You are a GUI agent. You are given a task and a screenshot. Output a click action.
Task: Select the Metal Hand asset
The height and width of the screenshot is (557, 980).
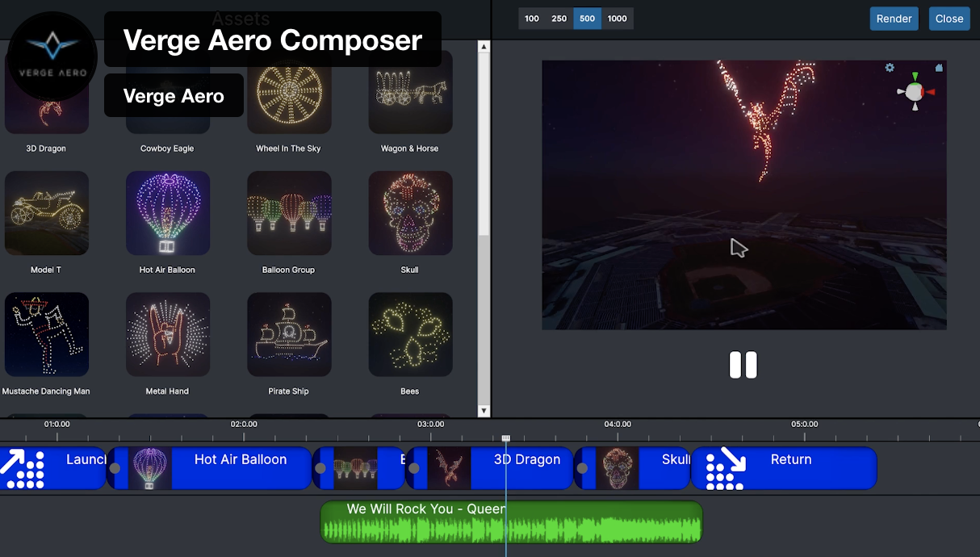(x=168, y=334)
